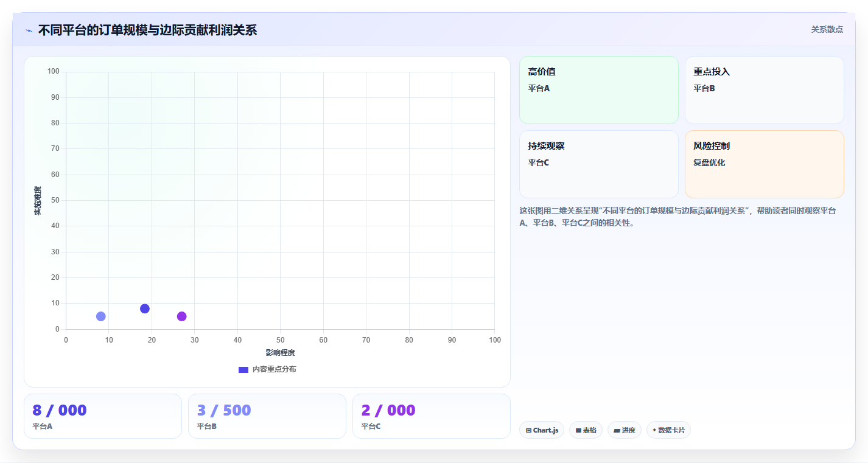868x463 pixels.
Task: Click the 进度 tag
Action: click(x=625, y=430)
